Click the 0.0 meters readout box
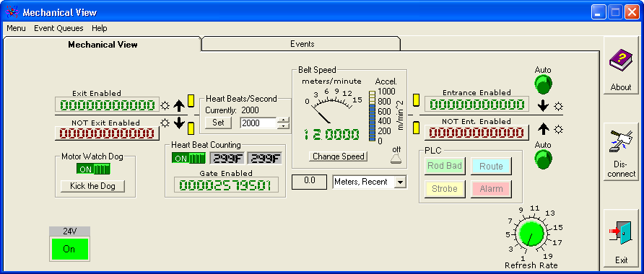The image size is (644, 274). (308, 182)
